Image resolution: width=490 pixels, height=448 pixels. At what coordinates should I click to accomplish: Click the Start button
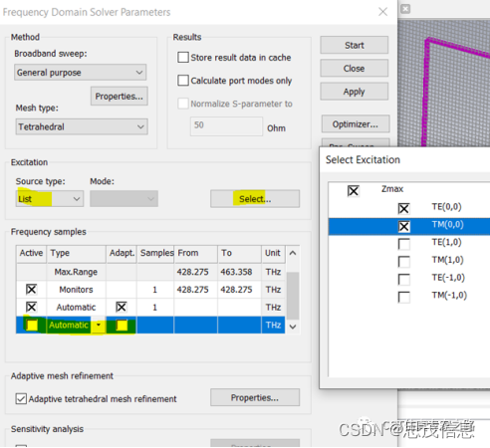(x=355, y=45)
